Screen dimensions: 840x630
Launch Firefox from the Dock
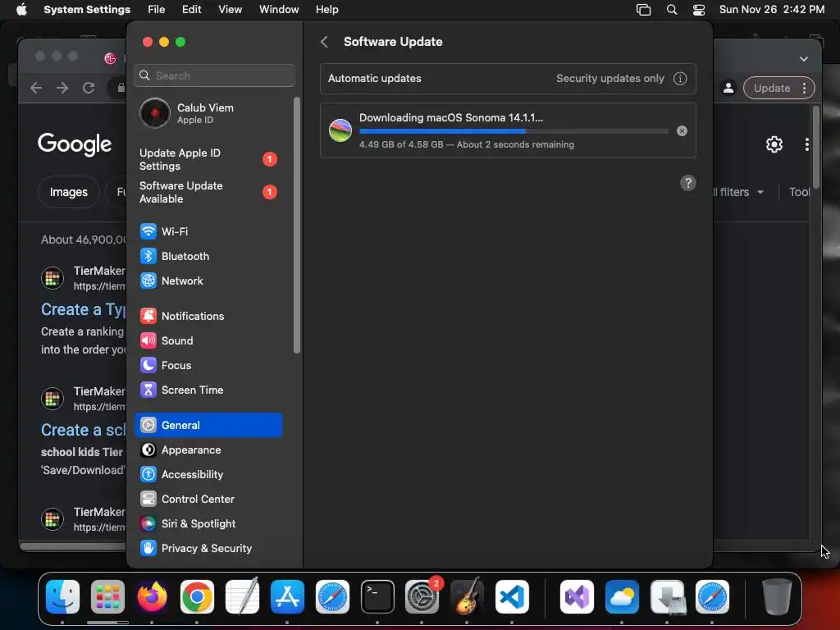click(x=152, y=597)
